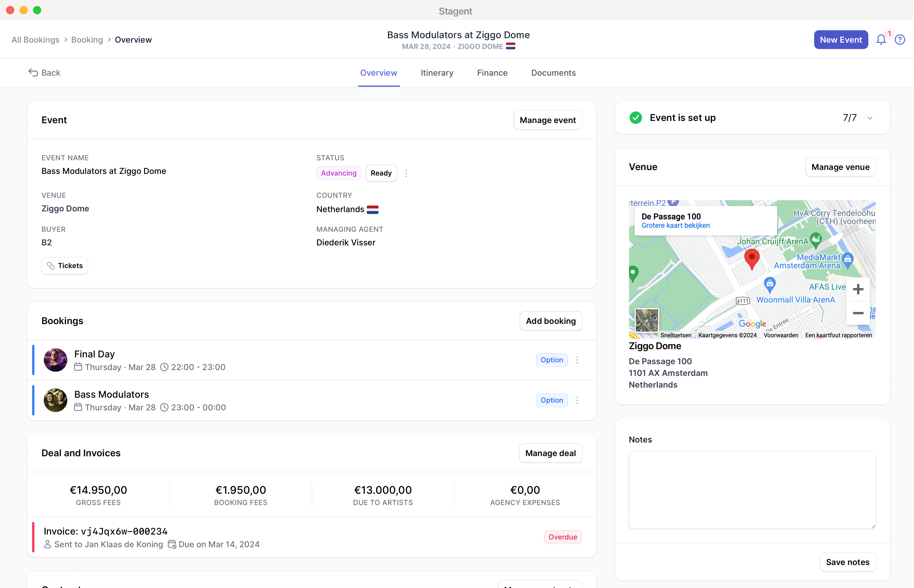Image resolution: width=914 pixels, height=588 pixels.
Task: Click the New Event button
Action: tap(841, 40)
